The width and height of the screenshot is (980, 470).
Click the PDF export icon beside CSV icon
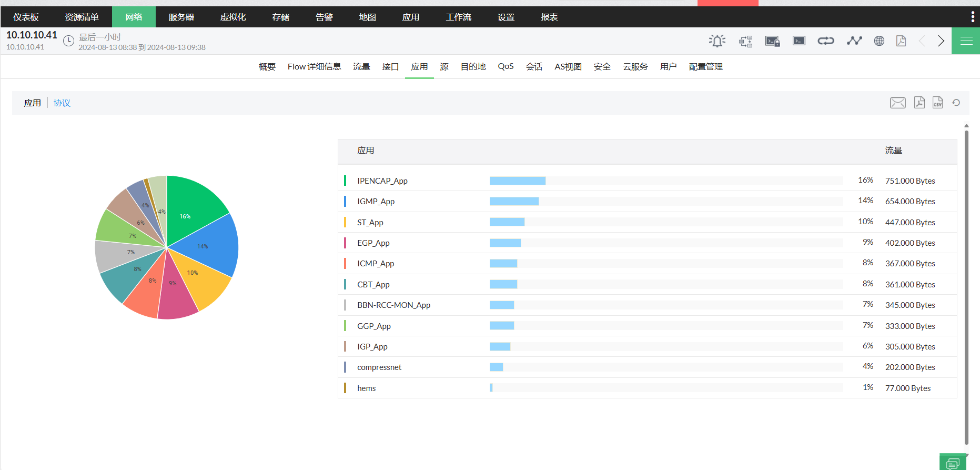[x=919, y=103]
